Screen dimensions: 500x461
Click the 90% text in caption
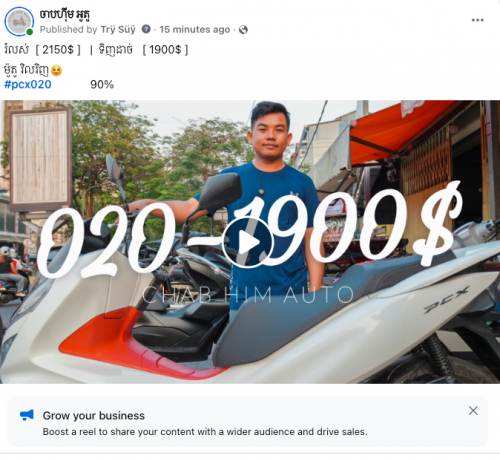click(x=102, y=85)
